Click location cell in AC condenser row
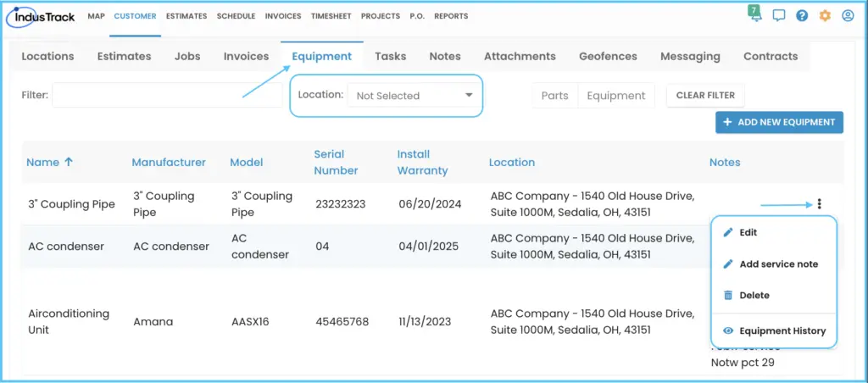The height and width of the screenshot is (383, 868). (593, 247)
